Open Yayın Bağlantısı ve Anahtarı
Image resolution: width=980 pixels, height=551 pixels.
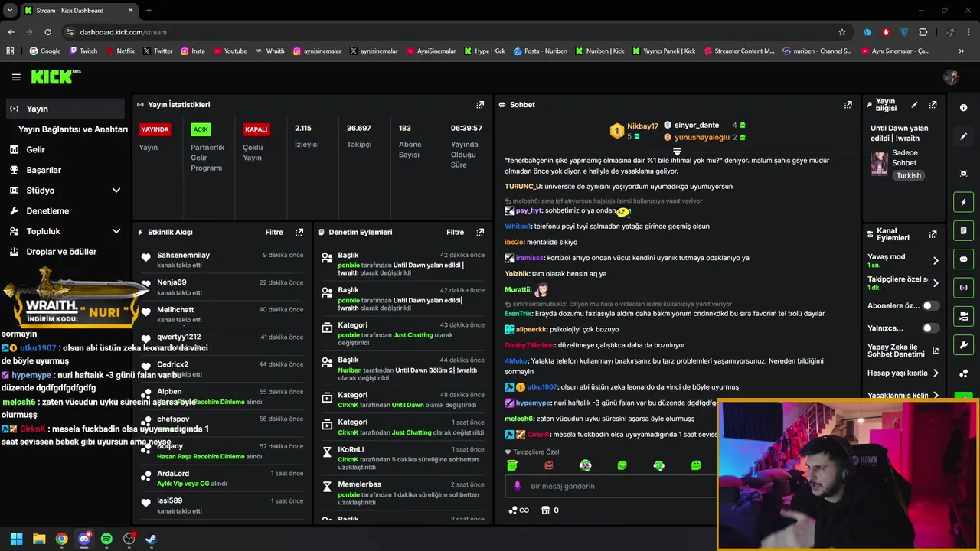coord(73,129)
